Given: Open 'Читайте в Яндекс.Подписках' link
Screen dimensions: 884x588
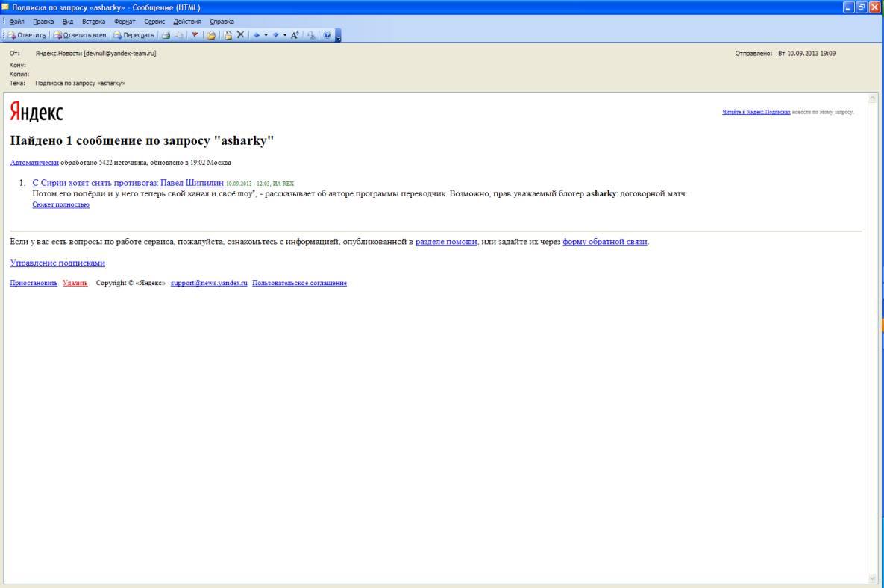Looking at the screenshot, I should click(x=756, y=112).
